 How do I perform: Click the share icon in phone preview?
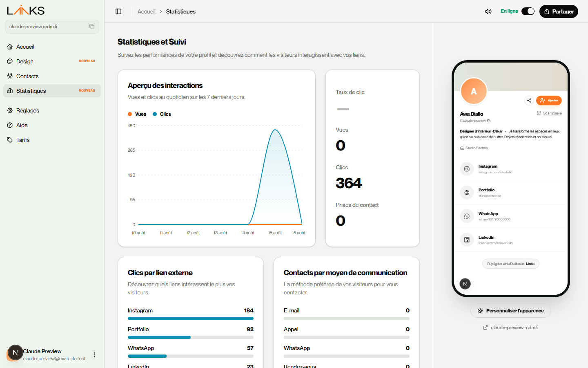(529, 100)
